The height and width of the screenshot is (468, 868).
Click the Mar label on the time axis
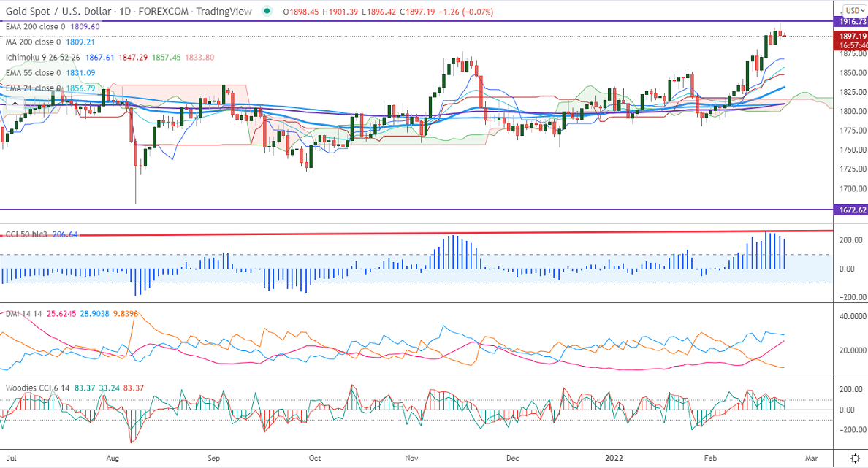812,458
